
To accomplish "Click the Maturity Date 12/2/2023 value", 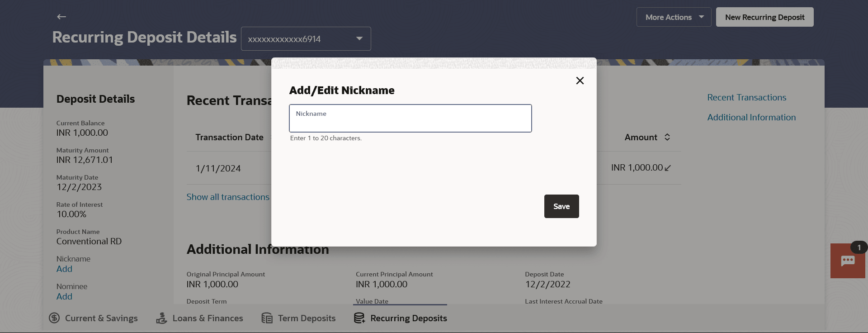I will point(79,187).
